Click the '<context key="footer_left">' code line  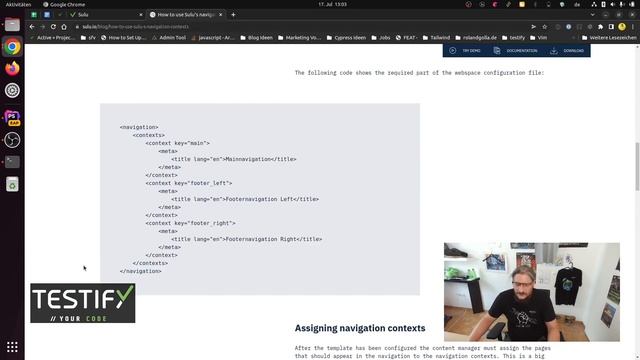tap(189, 183)
